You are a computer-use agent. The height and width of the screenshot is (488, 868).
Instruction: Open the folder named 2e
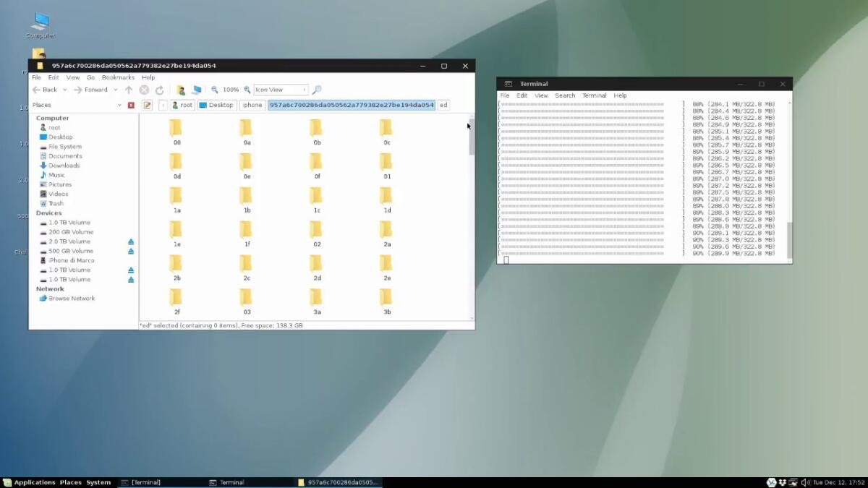386,264
